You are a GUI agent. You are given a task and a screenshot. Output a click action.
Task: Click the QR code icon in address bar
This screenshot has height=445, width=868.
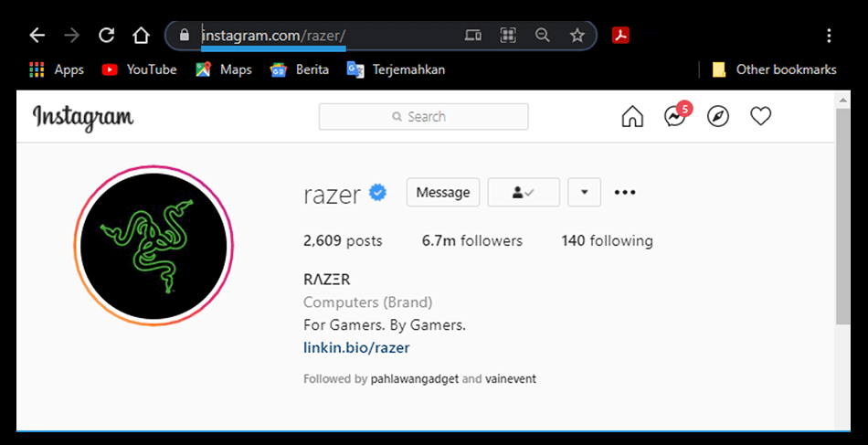click(x=508, y=36)
